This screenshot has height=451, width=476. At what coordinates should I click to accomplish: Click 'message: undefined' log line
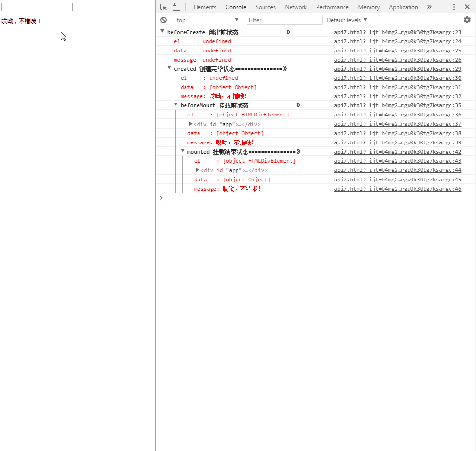202,60
